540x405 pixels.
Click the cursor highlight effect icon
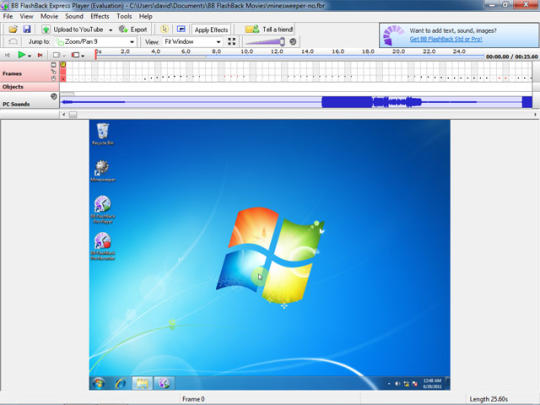[x=165, y=29]
